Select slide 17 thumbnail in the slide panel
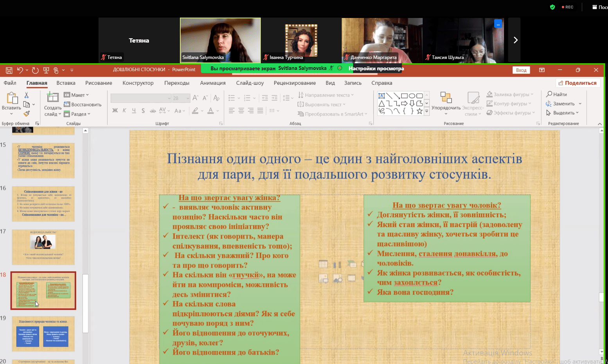 (43, 247)
